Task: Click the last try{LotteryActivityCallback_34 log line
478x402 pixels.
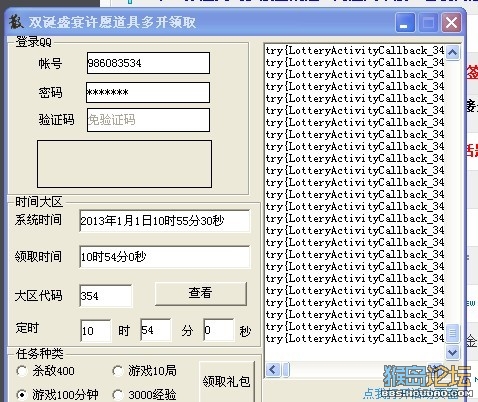Action: tap(355, 339)
